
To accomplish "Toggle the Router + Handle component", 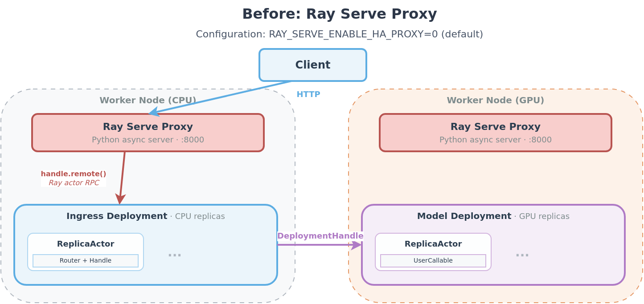I will pos(86,261).
